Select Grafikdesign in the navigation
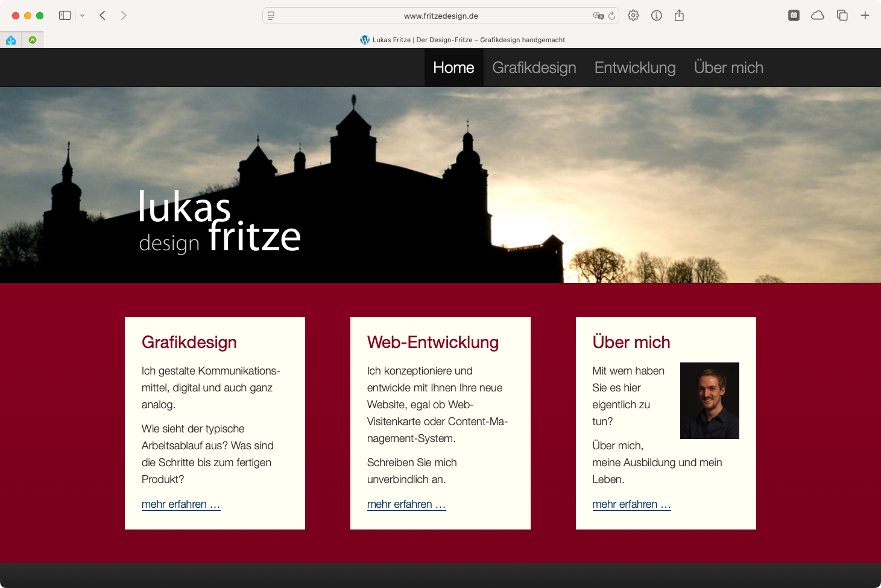Screen dimensions: 881x588 pos(534,68)
